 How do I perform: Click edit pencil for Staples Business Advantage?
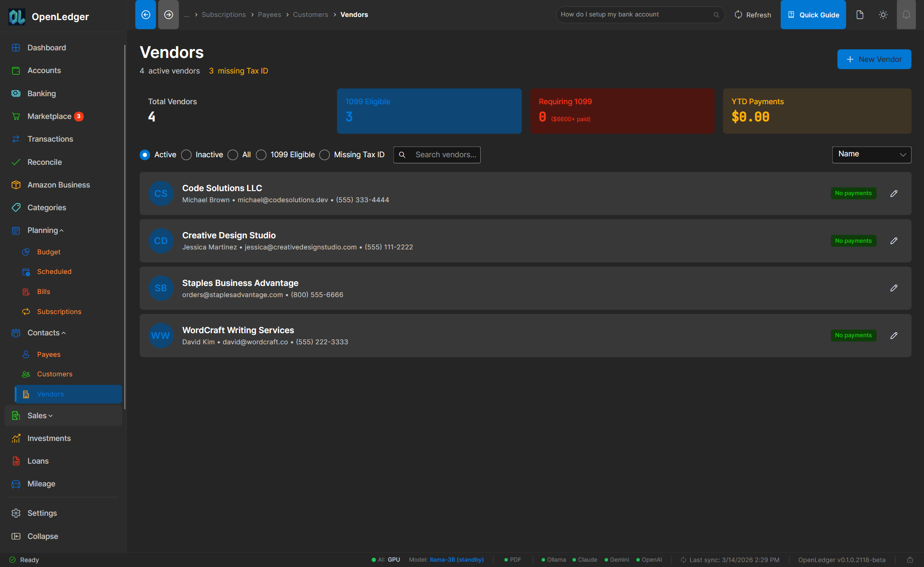[894, 288]
